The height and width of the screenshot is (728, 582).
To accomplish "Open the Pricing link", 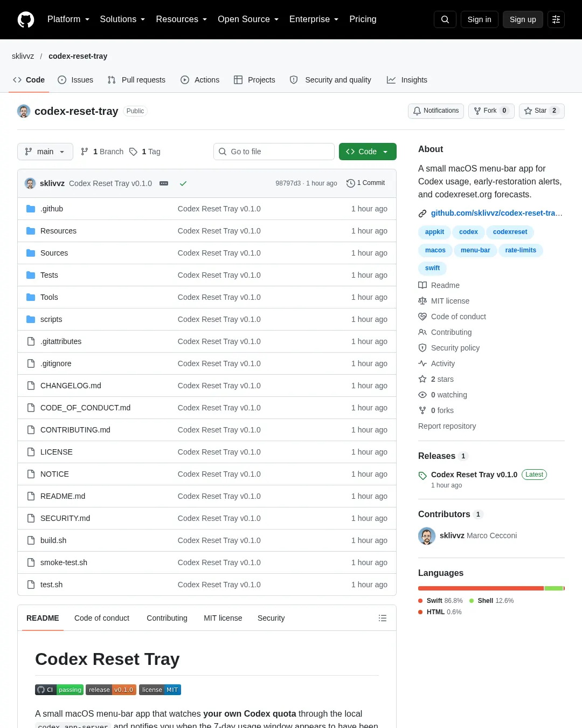I will 363,19.
